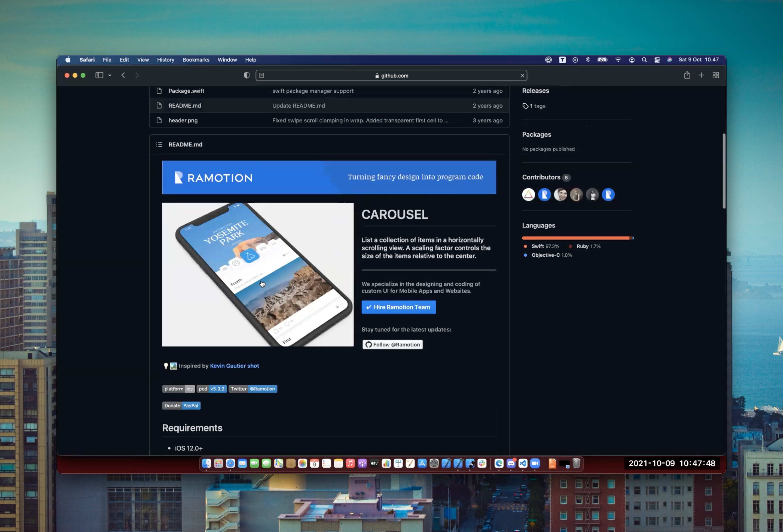Screen dimensions: 783x532
Task: Open Launchpad from the Dock
Action: click(x=218, y=464)
